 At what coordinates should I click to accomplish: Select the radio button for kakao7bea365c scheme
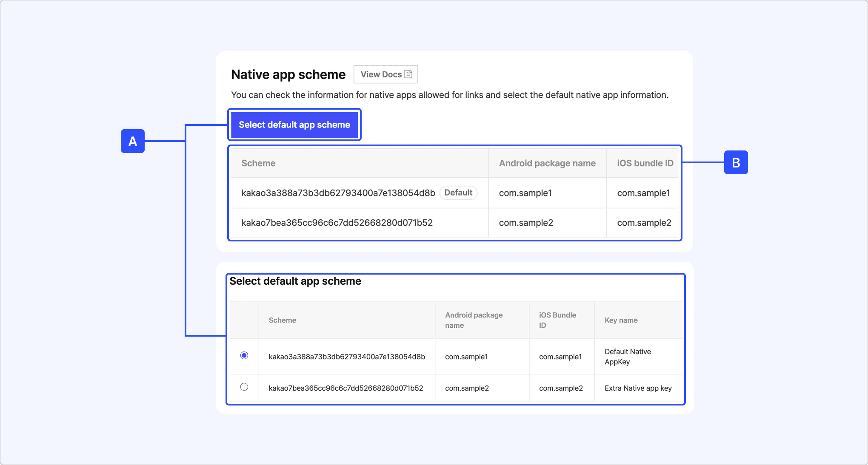coord(244,387)
